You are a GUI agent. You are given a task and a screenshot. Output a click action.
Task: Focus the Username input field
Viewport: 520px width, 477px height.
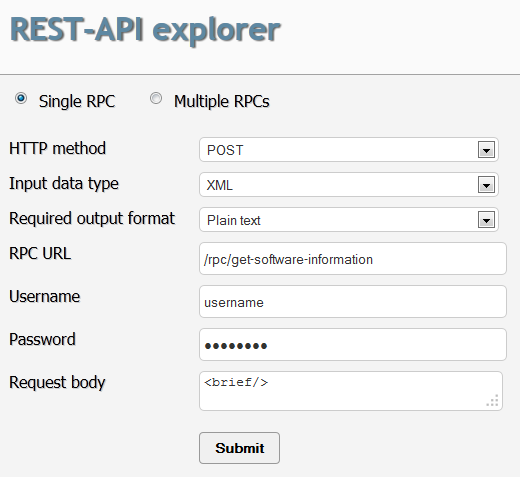(353, 302)
